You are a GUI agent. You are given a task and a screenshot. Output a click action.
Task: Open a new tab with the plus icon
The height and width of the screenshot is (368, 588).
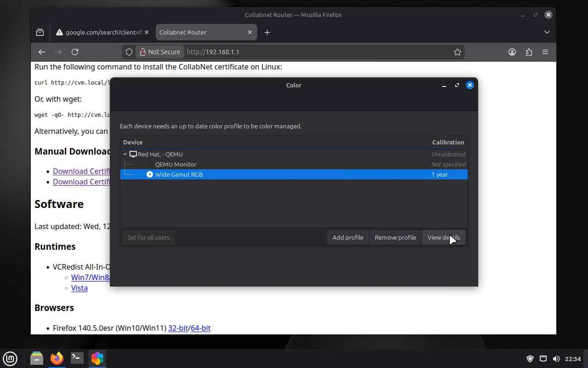click(267, 32)
